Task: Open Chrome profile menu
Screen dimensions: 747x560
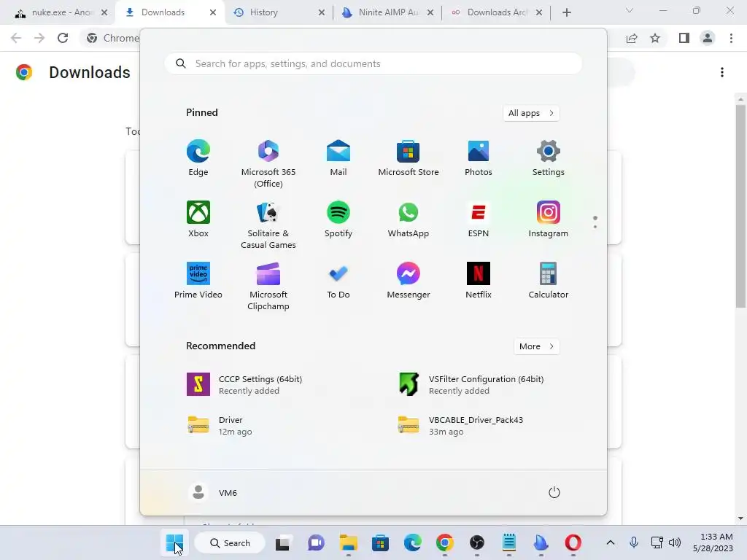Action: [x=708, y=38]
